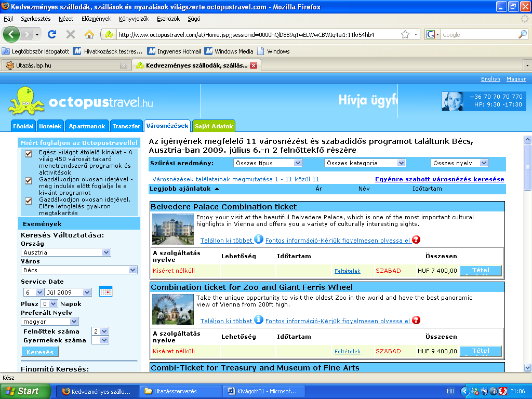
Task: Click the HU language indicator in taskbar
Action: point(450,391)
